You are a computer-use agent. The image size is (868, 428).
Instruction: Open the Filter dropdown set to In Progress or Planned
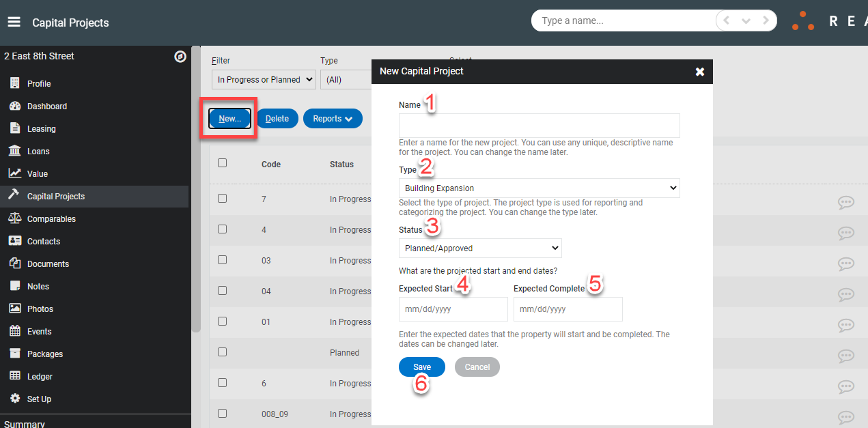pos(263,79)
